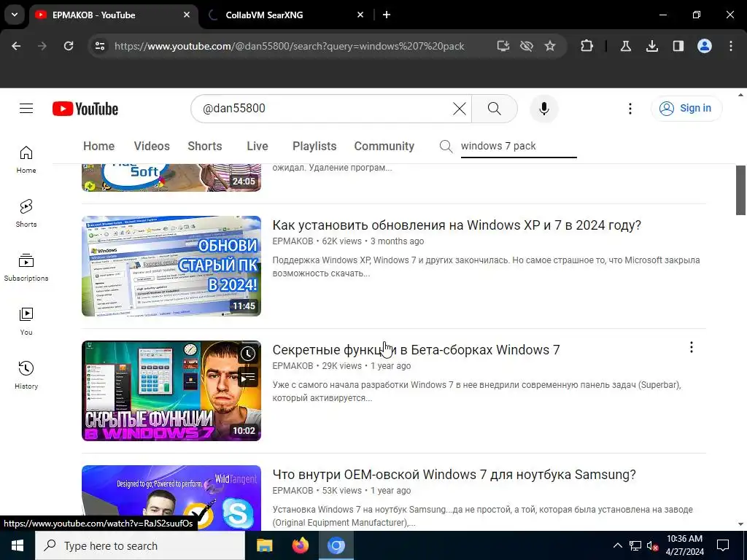This screenshot has width=747, height=560.
Task: Open Subscriptions in the left sidebar
Action: pyautogui.click(x=26, y=267)
